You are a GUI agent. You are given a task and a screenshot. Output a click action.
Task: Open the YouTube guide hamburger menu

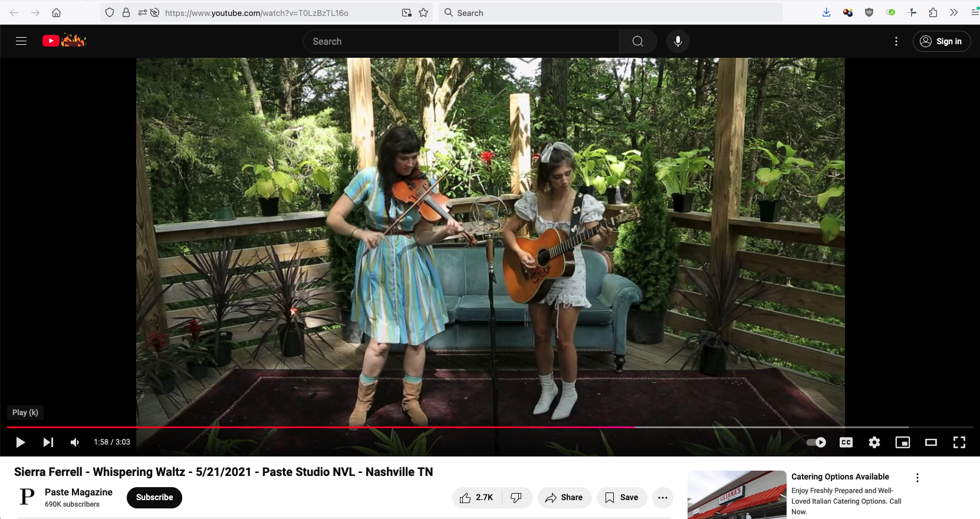tap(21, 41)
